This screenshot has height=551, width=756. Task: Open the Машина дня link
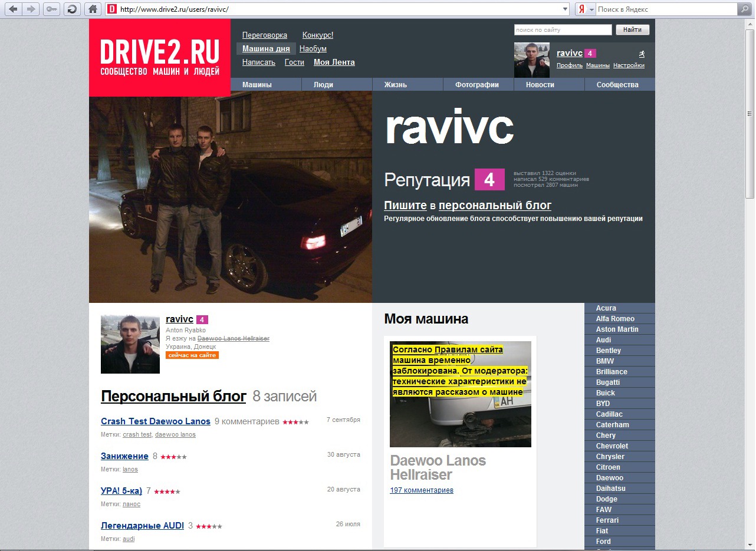point(266,49)
